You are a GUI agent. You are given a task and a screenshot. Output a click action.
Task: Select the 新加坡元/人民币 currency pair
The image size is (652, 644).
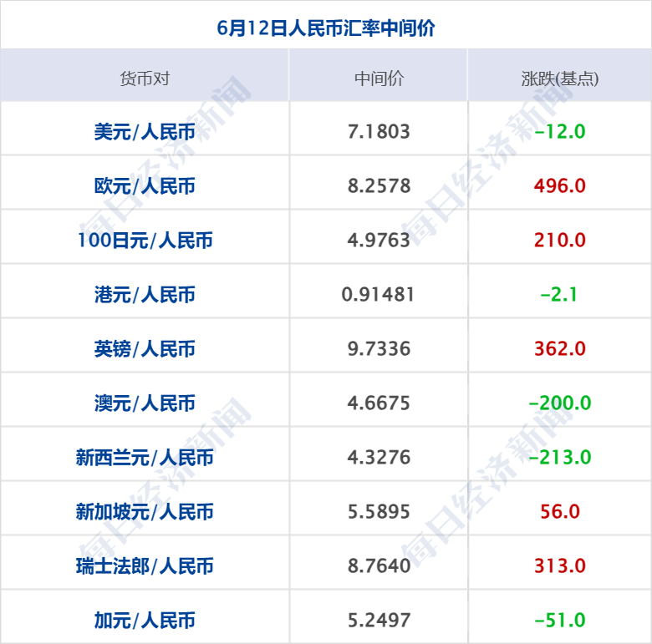pyautogui.click(x=145, y=511)
